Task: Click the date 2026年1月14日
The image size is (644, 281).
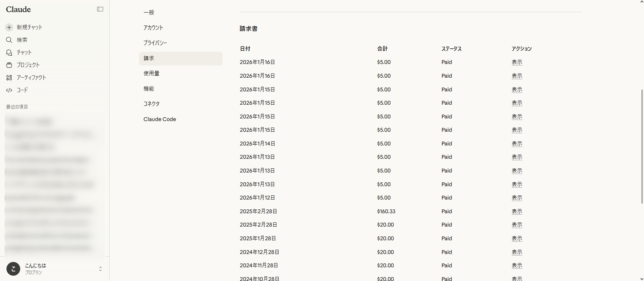Action: [x=257, y=144]
